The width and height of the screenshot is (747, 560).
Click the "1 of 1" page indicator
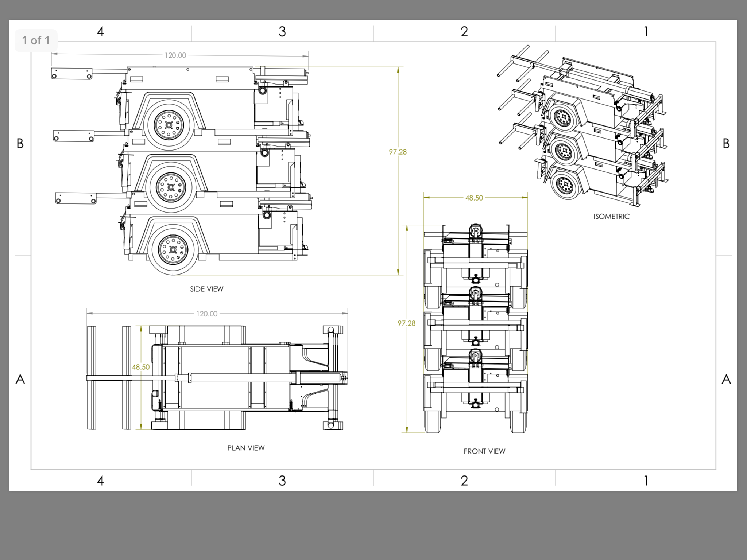tap(36, 40)
